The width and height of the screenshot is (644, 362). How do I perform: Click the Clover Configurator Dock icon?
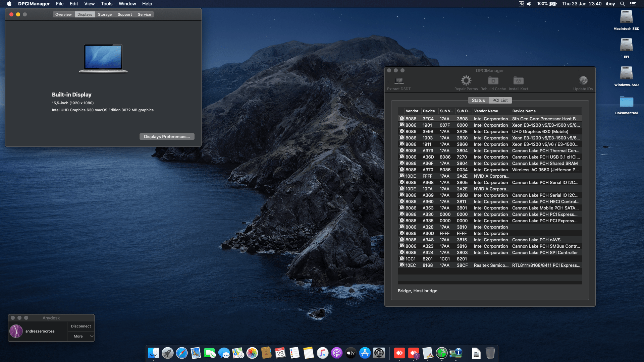coord(442,353)
